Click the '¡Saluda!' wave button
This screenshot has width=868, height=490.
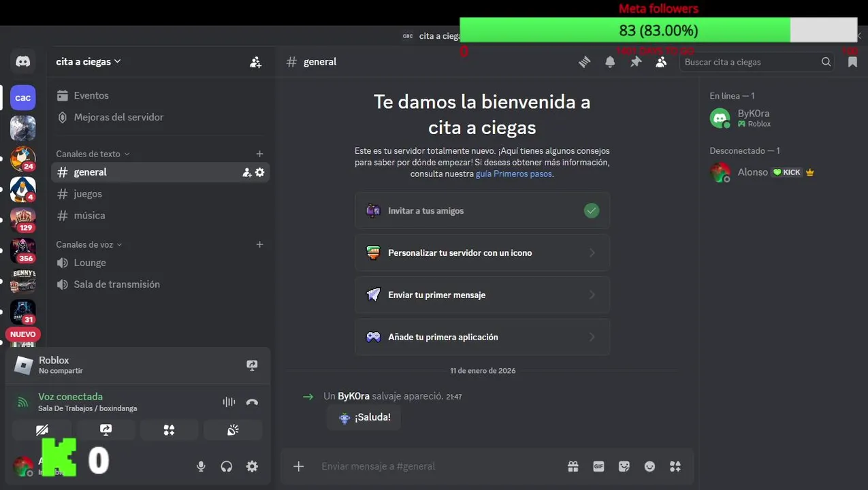tap(364, 417)
